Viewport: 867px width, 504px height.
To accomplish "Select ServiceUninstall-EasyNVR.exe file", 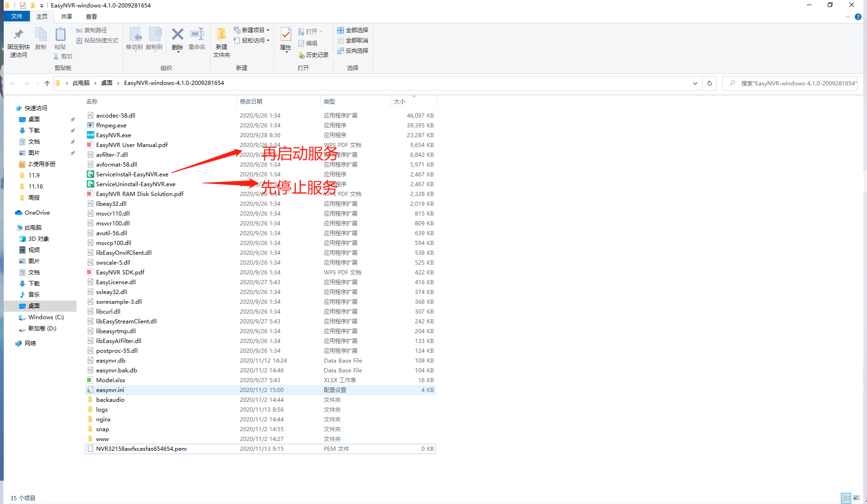I will coord(136,184).
